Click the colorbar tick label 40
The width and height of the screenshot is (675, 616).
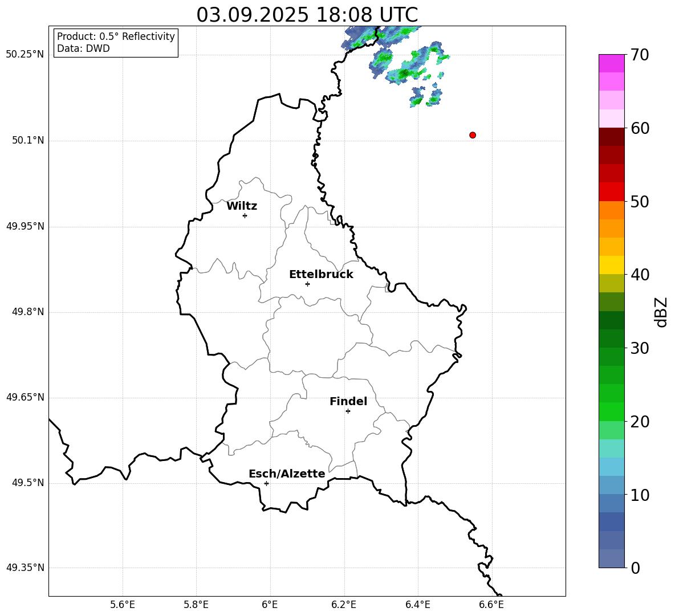tap(640, 275)
